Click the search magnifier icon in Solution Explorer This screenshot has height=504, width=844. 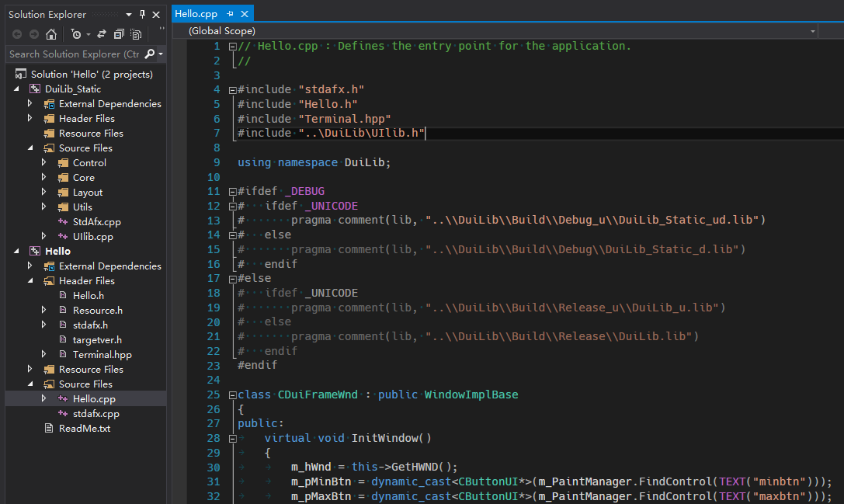click(x=150, y=54)
